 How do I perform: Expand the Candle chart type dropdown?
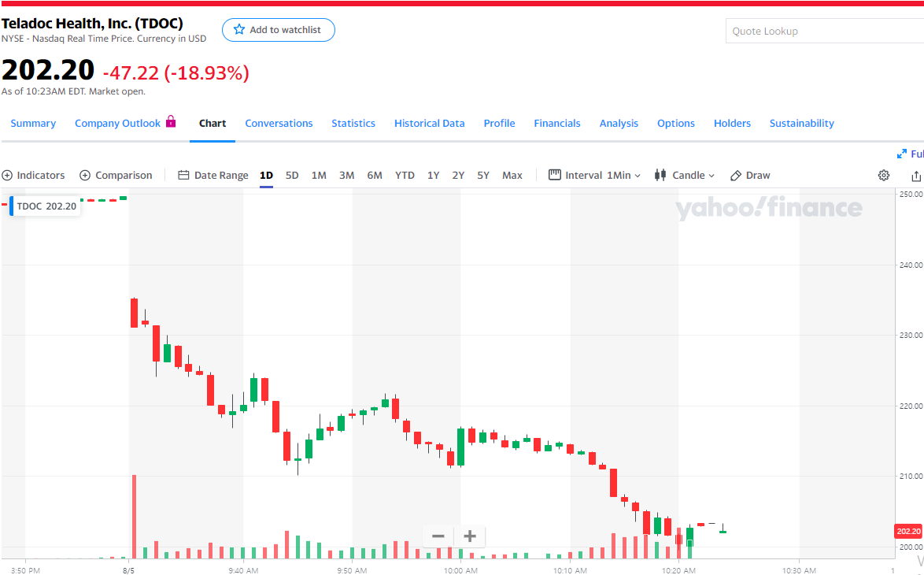(x=685, y=176)
